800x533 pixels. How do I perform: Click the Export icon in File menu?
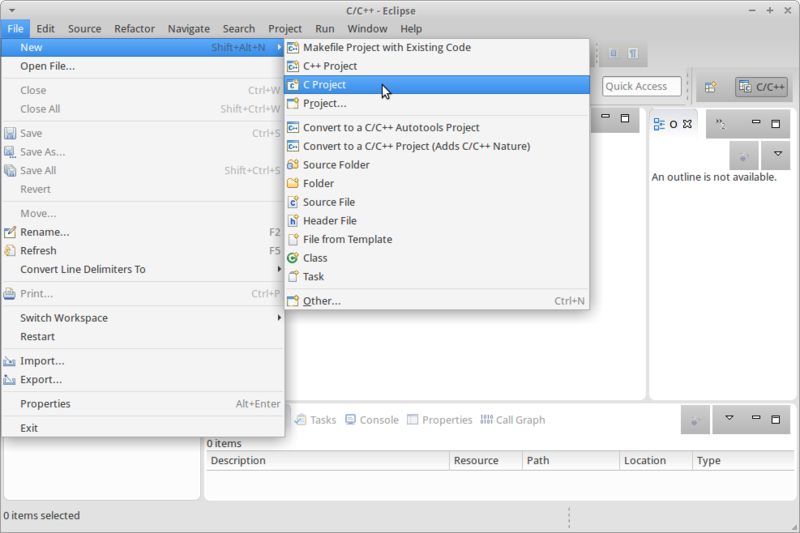9,379
